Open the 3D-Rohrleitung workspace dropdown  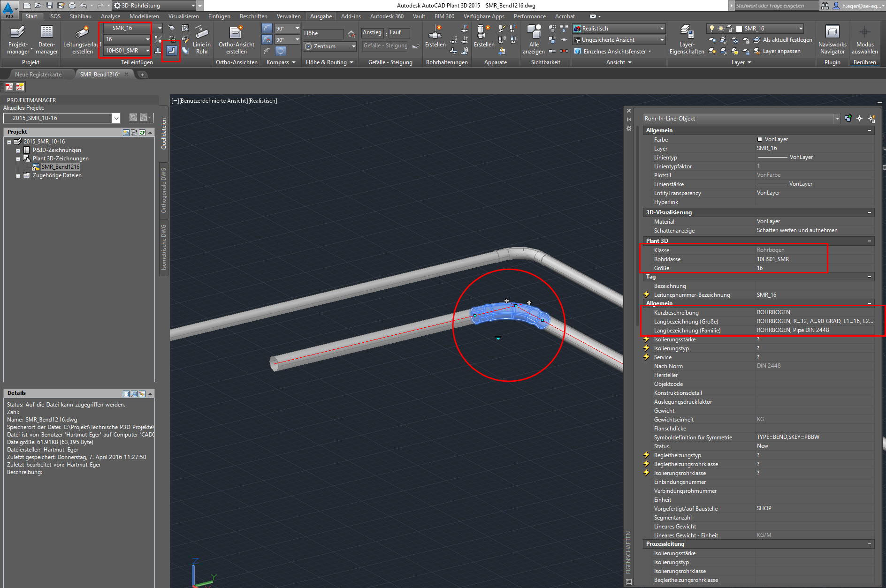click(x=193, y=6)
